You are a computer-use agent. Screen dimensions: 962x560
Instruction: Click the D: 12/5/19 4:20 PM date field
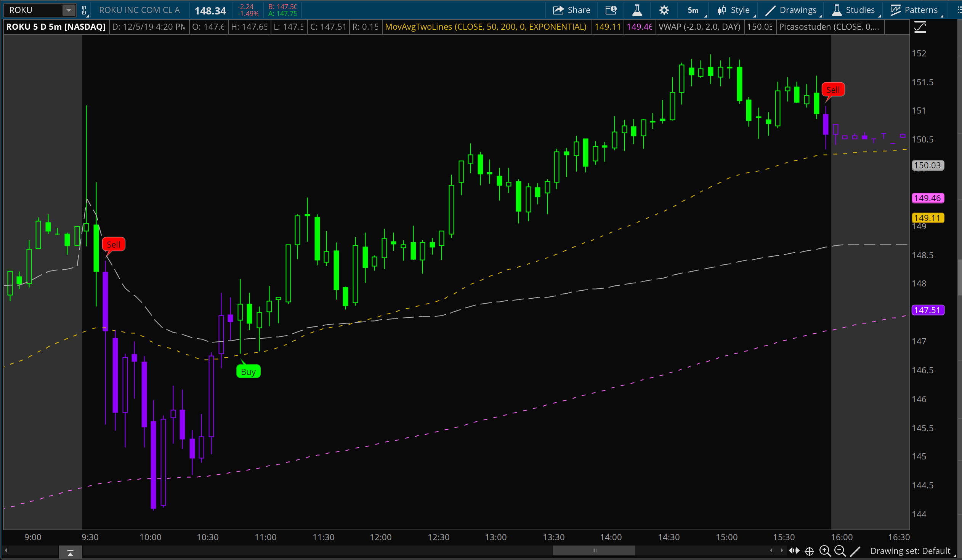pyautogui.click(x=149, y=27)
